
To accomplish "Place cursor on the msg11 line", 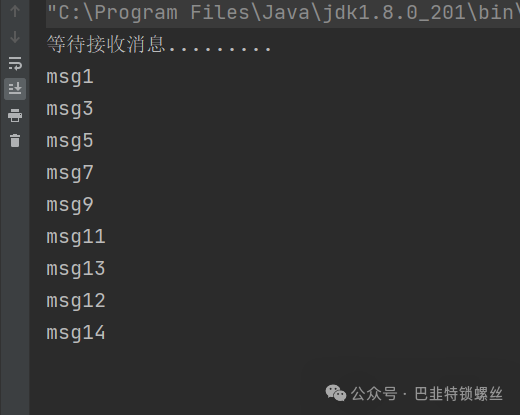I will (x=76, y=237).
